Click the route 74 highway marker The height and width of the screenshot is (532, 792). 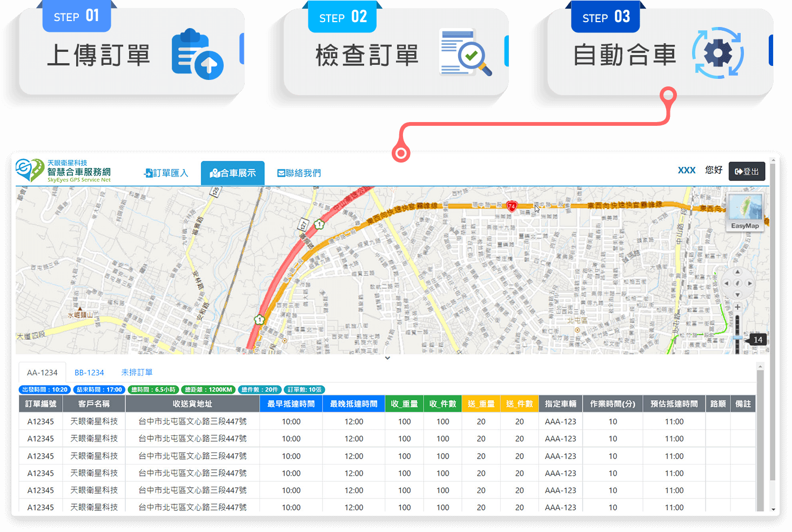[x=512, y=206]
